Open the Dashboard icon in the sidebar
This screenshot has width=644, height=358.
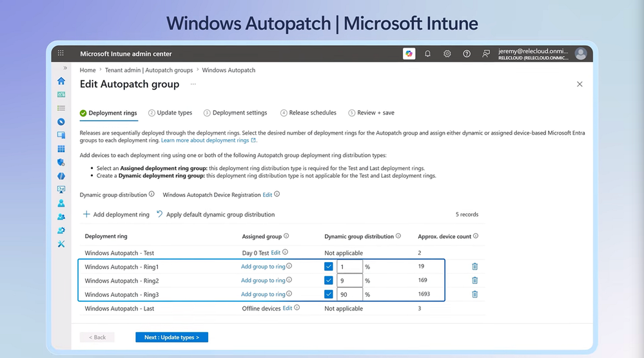pyautogui.click(x=61, y=95)
